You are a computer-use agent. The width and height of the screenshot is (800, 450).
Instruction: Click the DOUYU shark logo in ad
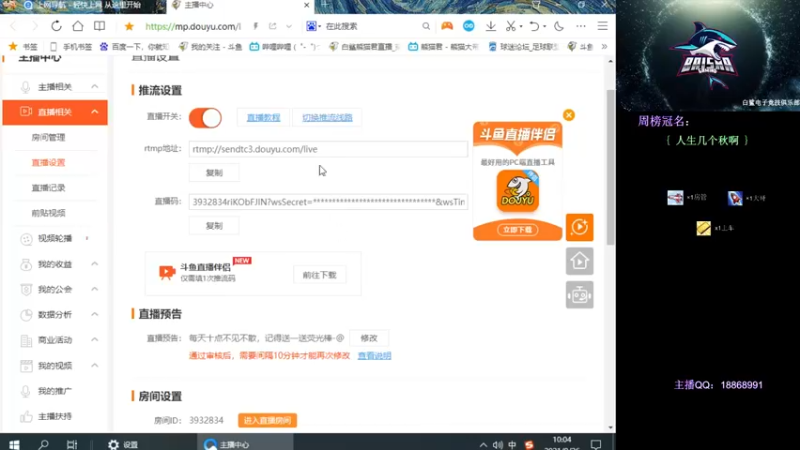click(518, 191)
